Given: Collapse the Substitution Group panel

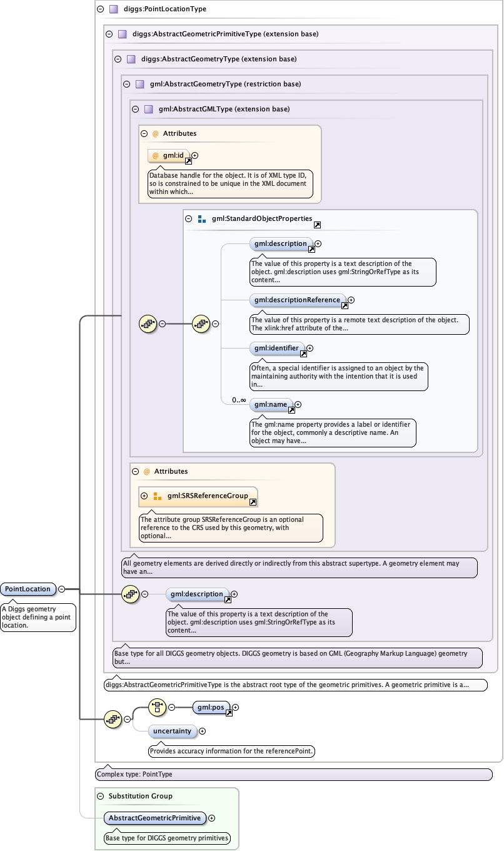Looking at the screenshot, I should [100, 796].
